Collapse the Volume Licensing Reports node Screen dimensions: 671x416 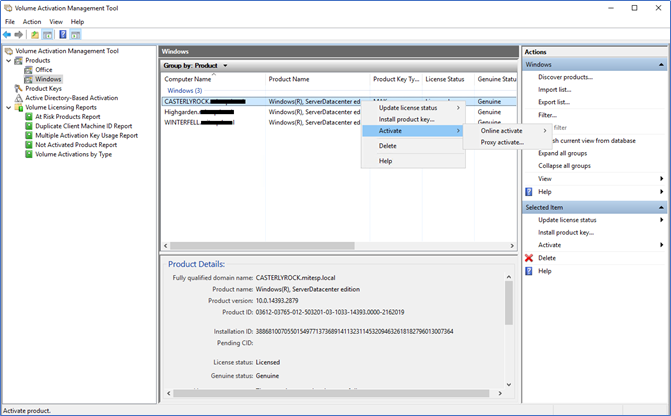(9, 107)
